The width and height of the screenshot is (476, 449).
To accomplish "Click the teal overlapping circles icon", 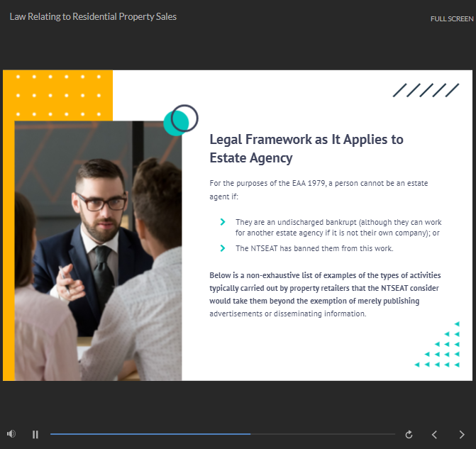I will click(x=179, y=120).
